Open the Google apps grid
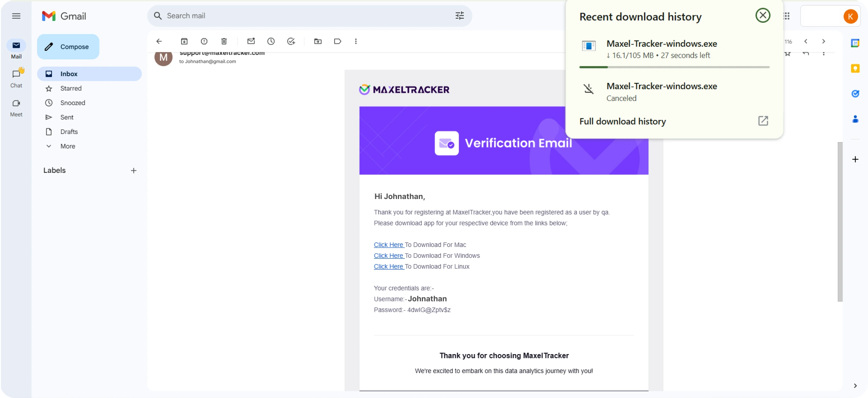Screen dimensions: 868x398 pos(786,16)
